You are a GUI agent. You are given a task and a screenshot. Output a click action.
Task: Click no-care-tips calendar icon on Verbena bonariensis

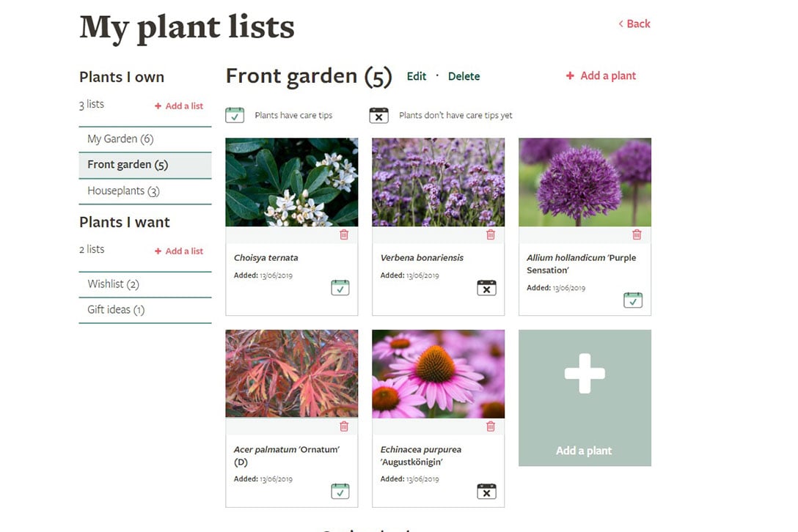click(x=486, y=287)
